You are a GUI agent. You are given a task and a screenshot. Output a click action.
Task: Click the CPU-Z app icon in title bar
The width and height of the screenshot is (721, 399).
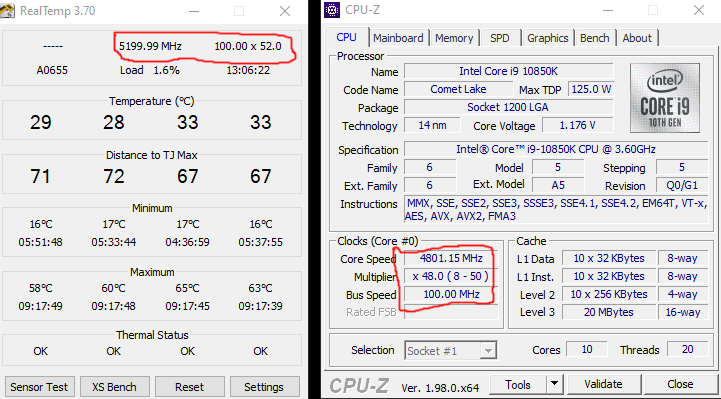[x=332, y=10]
